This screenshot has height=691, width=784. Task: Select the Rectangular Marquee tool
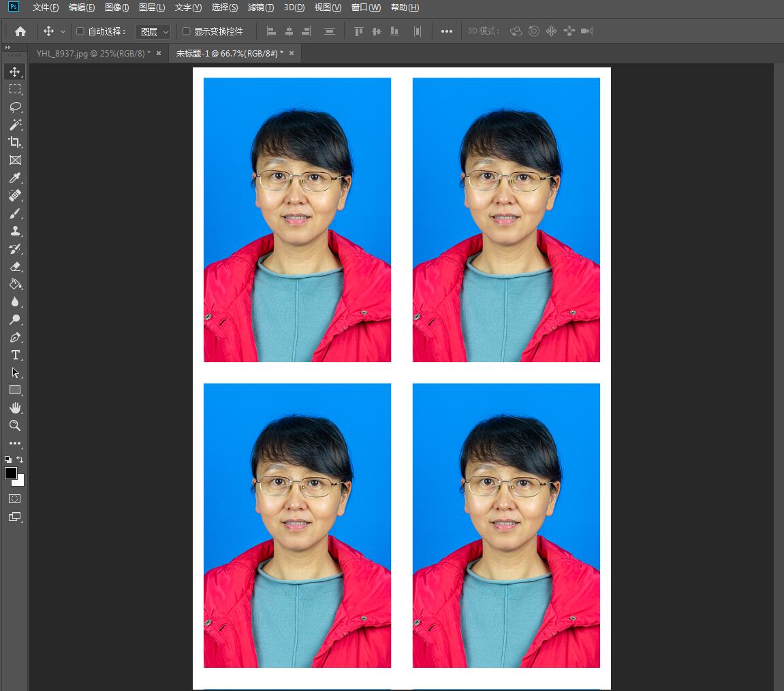(x=14, y=89)
